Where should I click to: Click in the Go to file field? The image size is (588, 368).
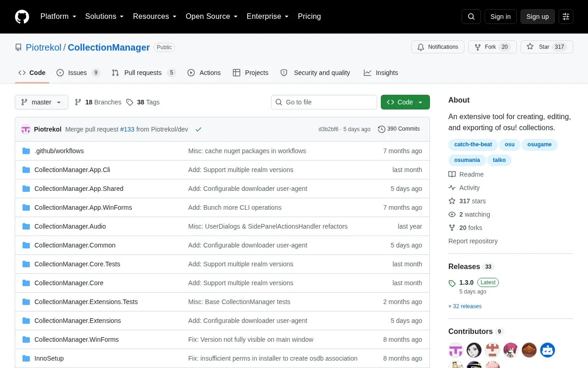coord(324,102)
